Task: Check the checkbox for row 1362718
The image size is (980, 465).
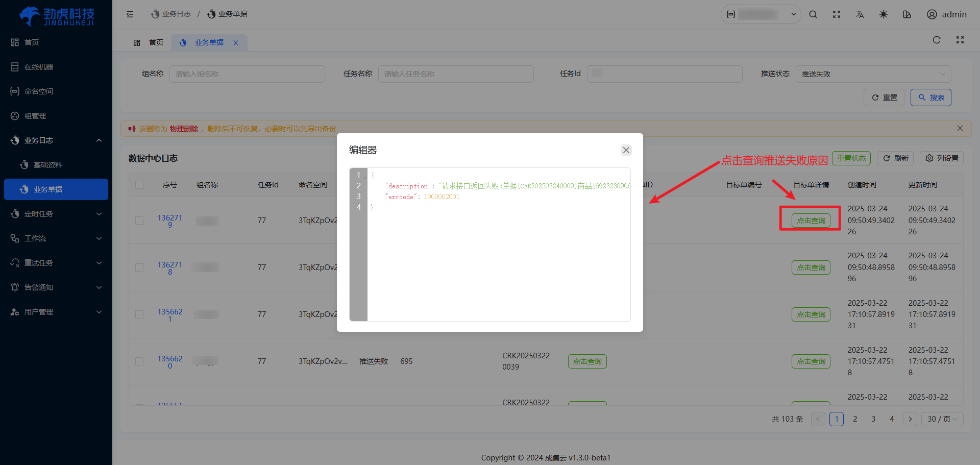Action: pyautogui.click(x=139, y=267)
